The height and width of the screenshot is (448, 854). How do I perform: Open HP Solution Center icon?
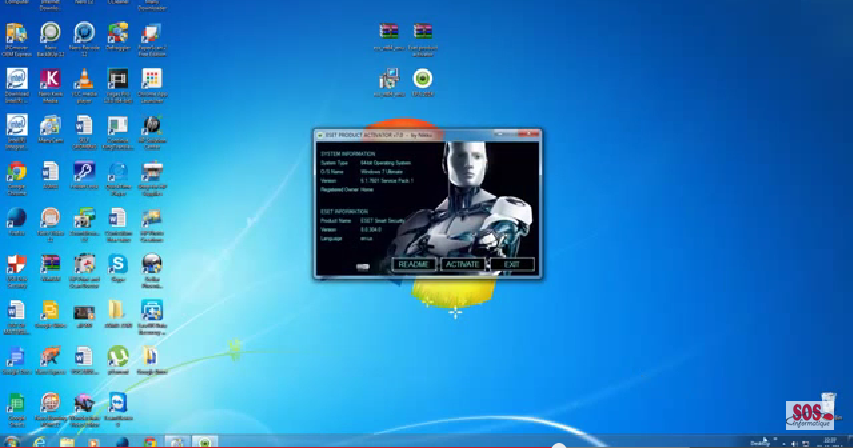pyautogui.click(x=151, y=126)
